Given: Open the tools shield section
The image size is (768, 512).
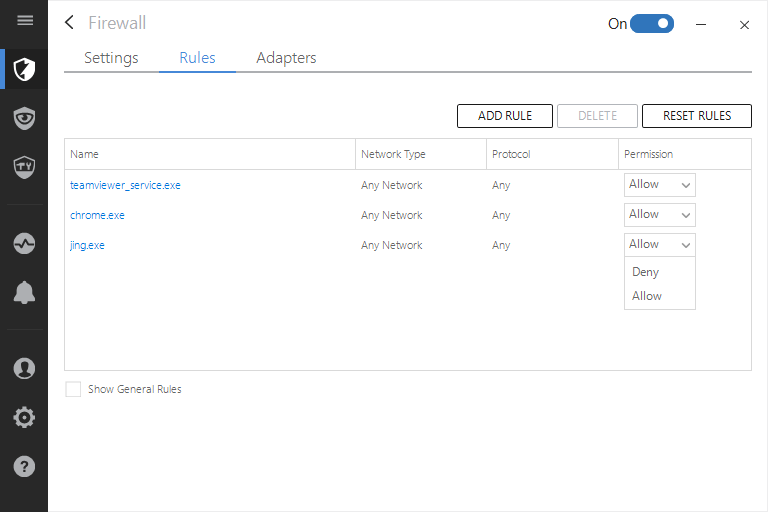Looking at the screenshot, I should (x=24, y=167).
